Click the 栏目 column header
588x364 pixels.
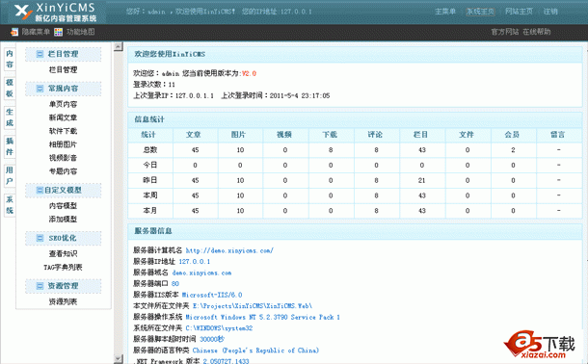click(420, 135)
